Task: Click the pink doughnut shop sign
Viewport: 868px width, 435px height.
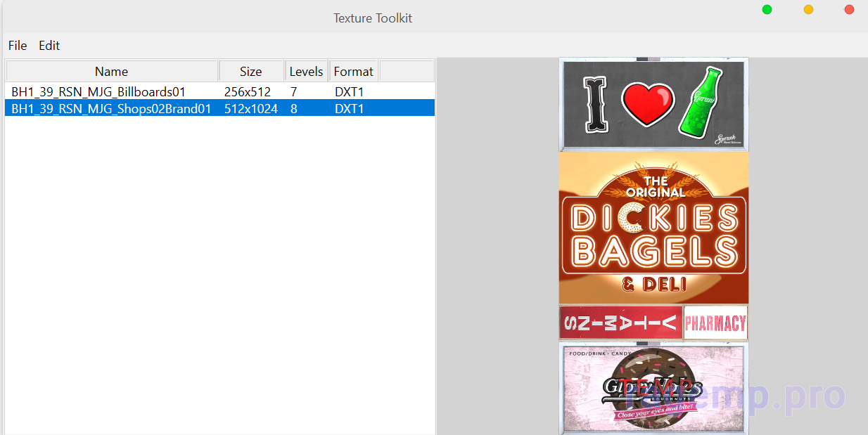Action: coord(653,387)
